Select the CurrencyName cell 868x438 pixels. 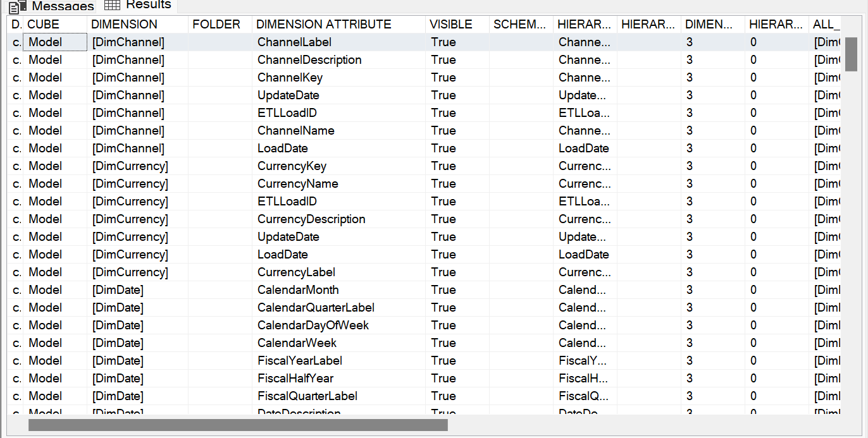click(x=338, y=184)
